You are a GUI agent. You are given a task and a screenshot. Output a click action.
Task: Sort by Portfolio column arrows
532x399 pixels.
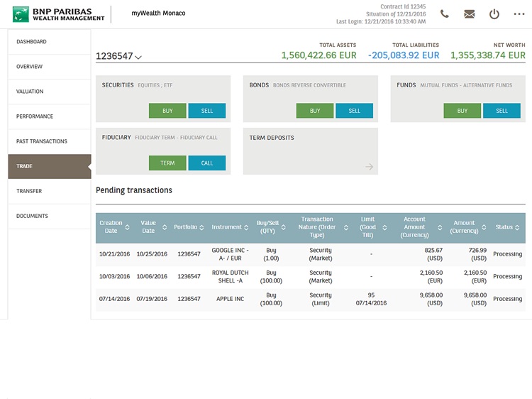pyautogui.click(x=201, y=227)
